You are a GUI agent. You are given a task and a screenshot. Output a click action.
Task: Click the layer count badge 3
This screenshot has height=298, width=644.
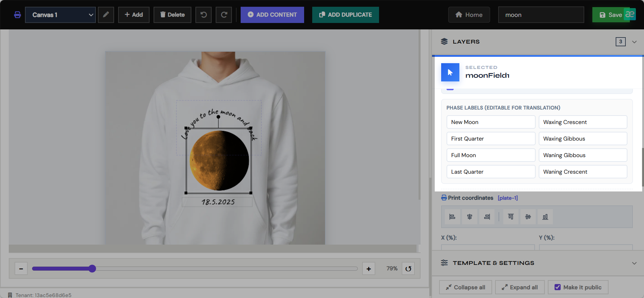[620, 42]
